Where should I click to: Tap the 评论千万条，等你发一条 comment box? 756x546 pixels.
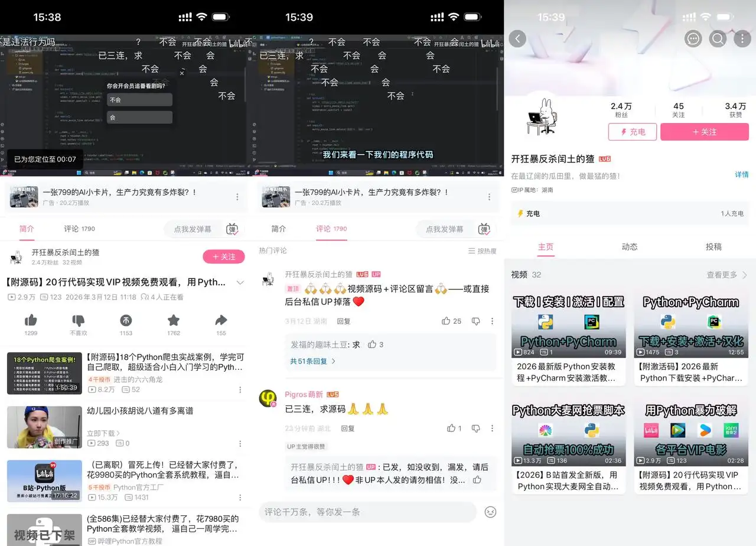click(x=367, y=512)
